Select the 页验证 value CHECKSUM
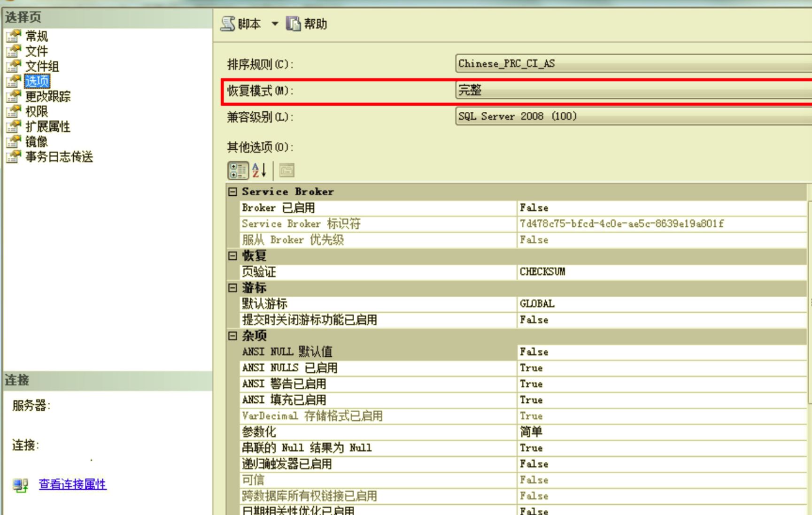Screen dimensions: 812x515 pyautogui.click(x=542, y=271)
